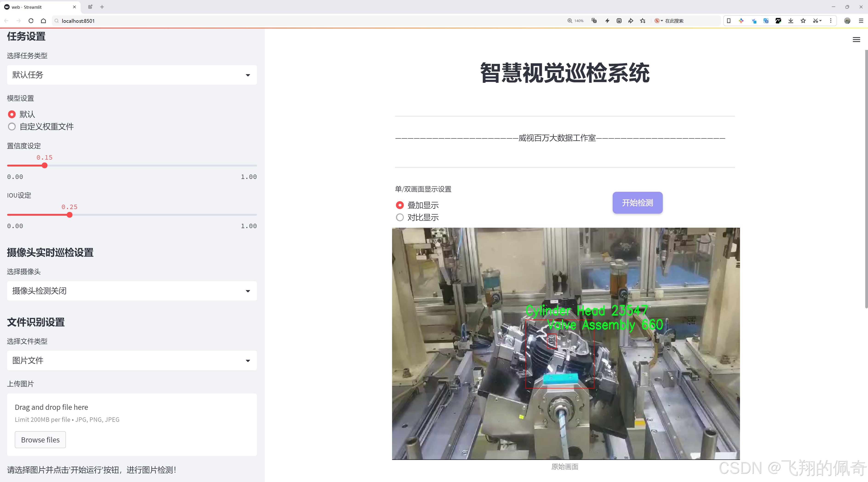Click the blue translate extension icon
Viewport: 868px width, 482px height.
coord(766,21)
